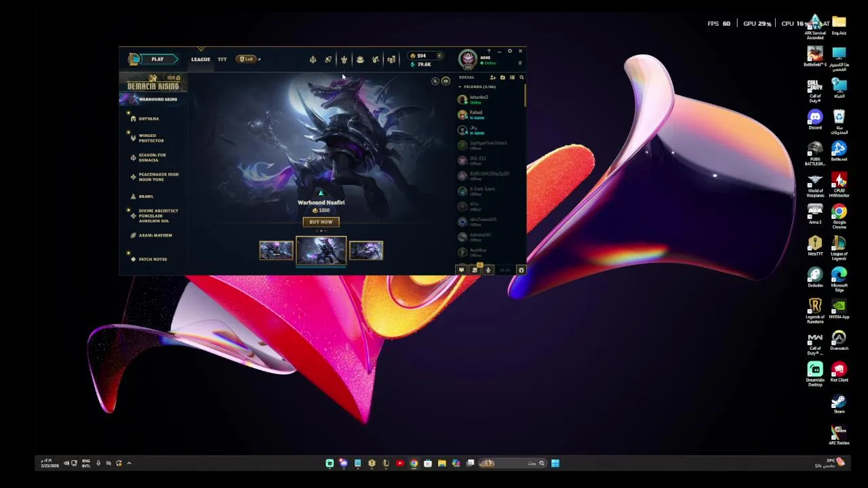Select Season: For Demacia sidebar entry

click(x=153, y=157)
